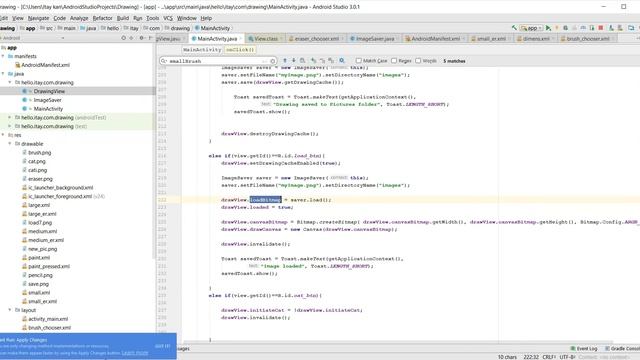
Task: Click the Debug app bug icon
Action: point(565,28)
